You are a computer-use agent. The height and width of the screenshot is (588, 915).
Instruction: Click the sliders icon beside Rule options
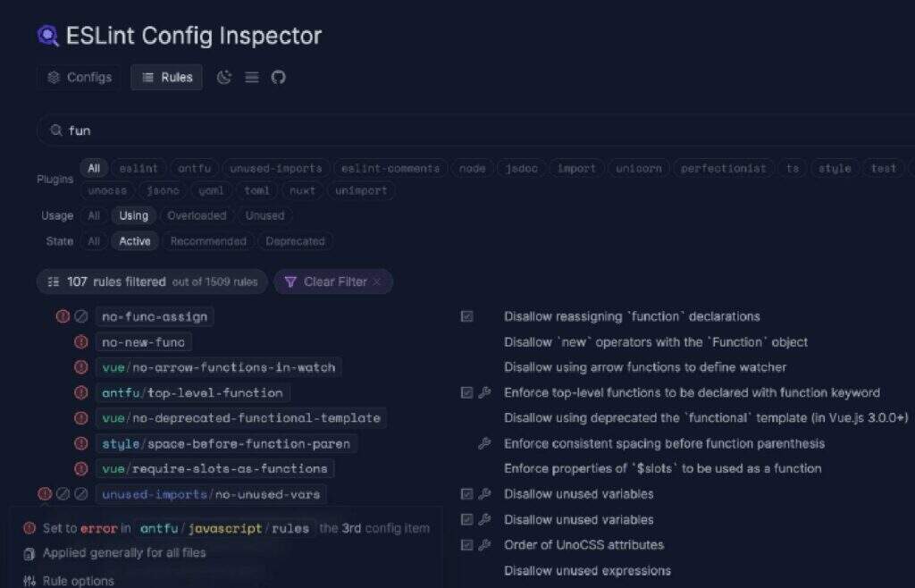coord(29,581)
